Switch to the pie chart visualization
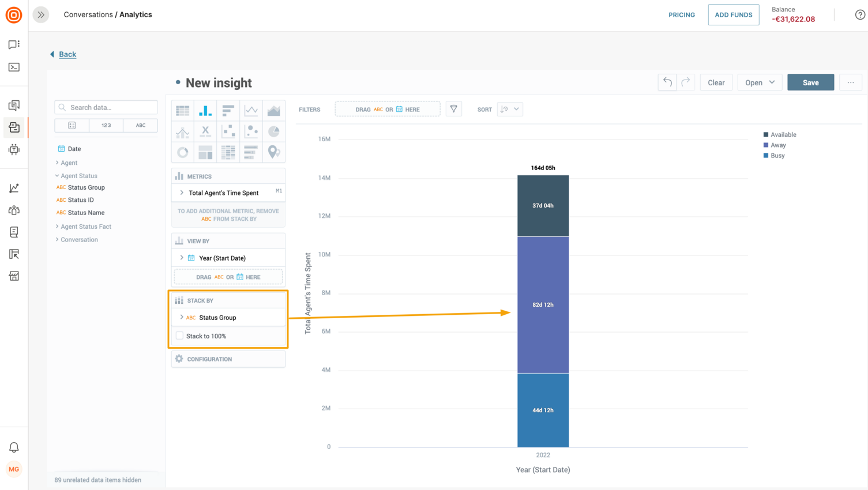This screenshot has height=490, width=868. pos(273,131)
